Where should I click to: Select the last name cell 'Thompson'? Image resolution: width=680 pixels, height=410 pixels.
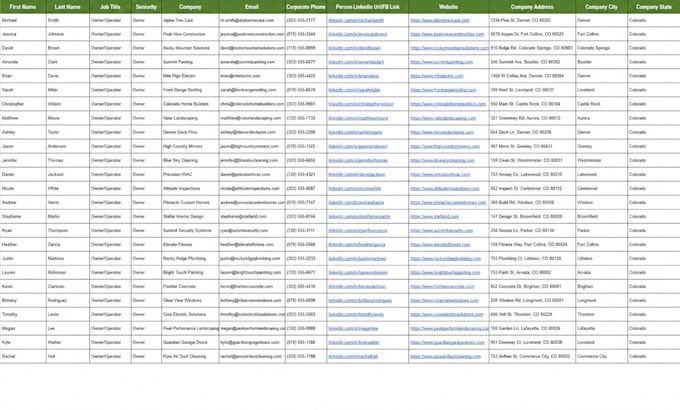68,231
